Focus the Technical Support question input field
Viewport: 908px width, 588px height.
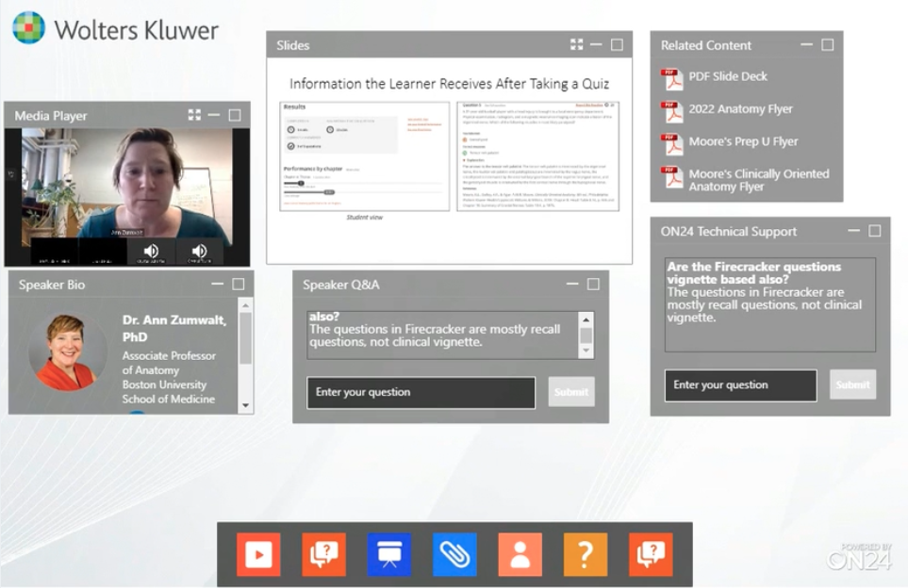(x=740, y=385)
